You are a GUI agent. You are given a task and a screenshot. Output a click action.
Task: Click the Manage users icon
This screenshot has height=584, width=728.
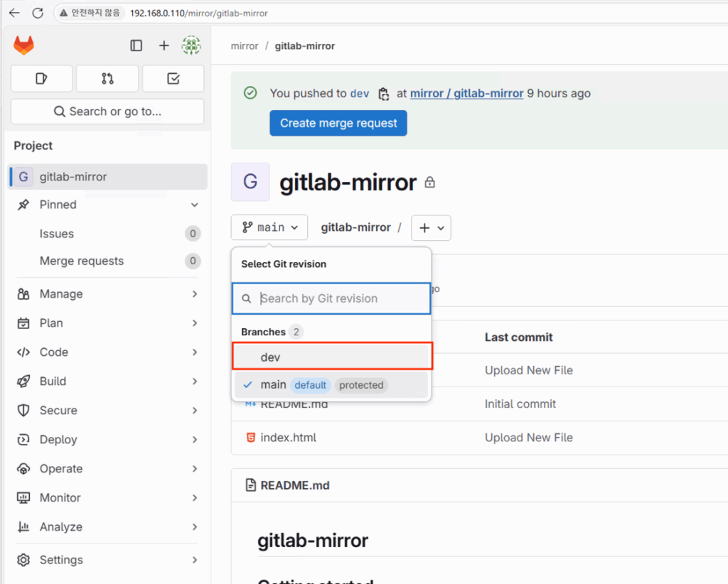click(x=23, y=294)
